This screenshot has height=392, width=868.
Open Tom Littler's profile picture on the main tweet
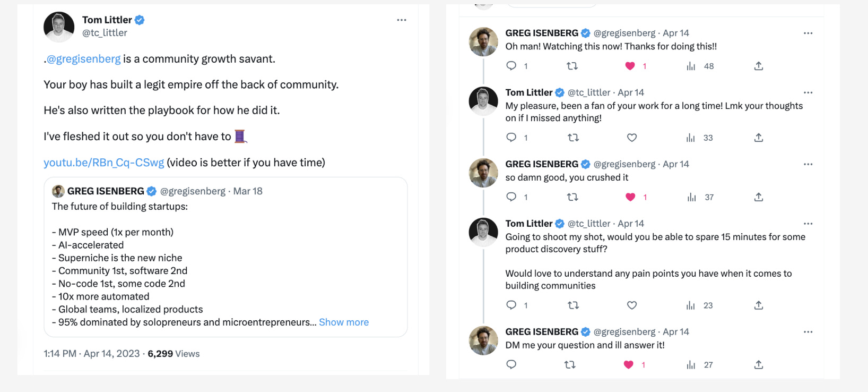click(59, 27)
